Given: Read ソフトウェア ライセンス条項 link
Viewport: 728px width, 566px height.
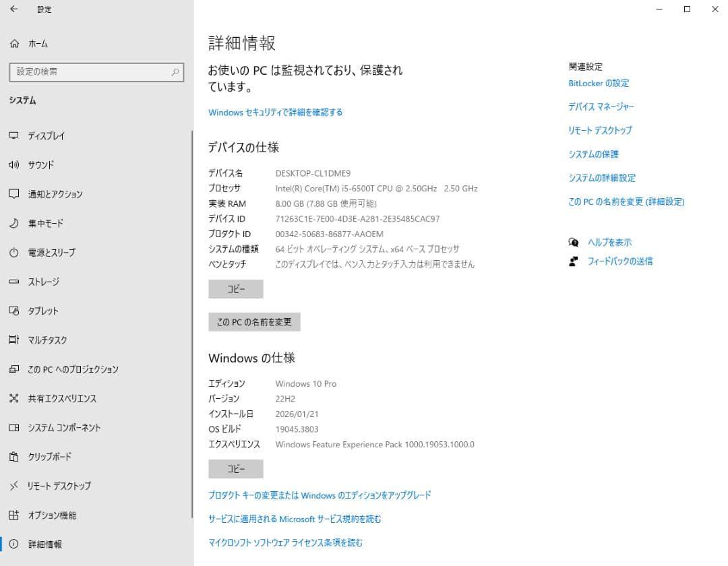Looking at the screenshot, I should (x=285, y=543).
